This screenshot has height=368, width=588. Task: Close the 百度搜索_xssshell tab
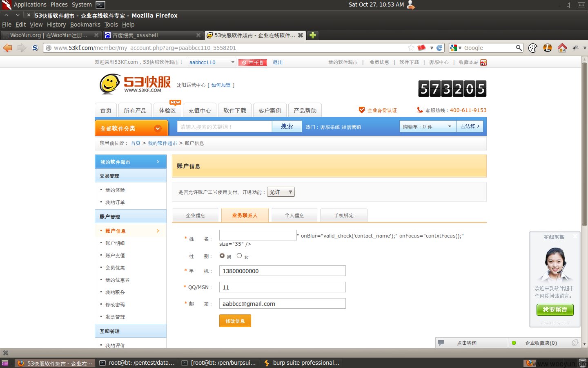tap(198, 35)
